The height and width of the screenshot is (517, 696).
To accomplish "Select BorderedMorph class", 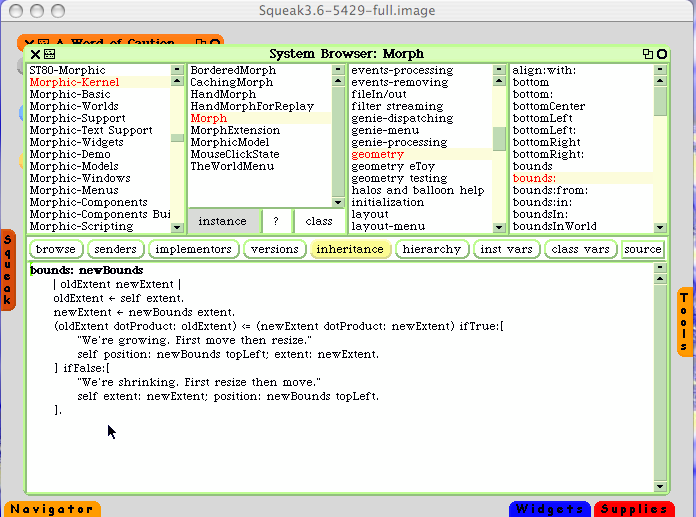I will click(x=260, y=70).
